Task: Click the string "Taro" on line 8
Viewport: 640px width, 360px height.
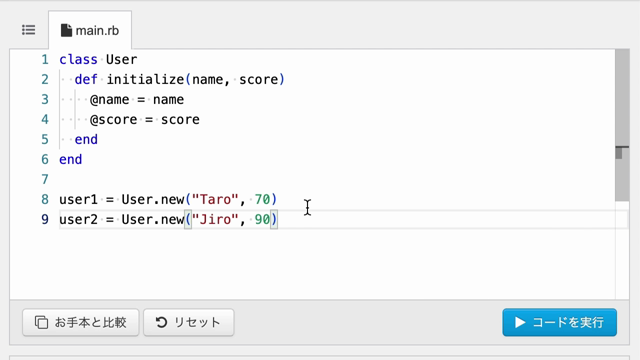Action: tap(215, 199)
